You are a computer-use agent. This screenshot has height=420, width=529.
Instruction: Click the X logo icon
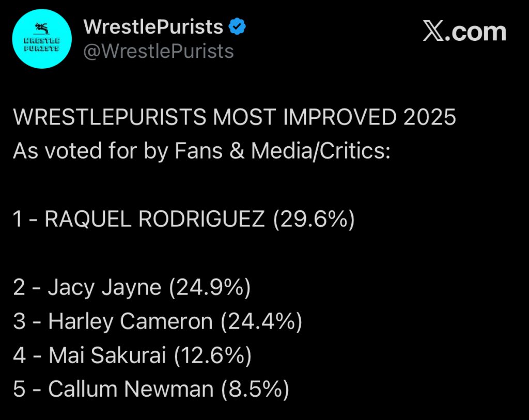pyautogui.click(x=433, y=32)
